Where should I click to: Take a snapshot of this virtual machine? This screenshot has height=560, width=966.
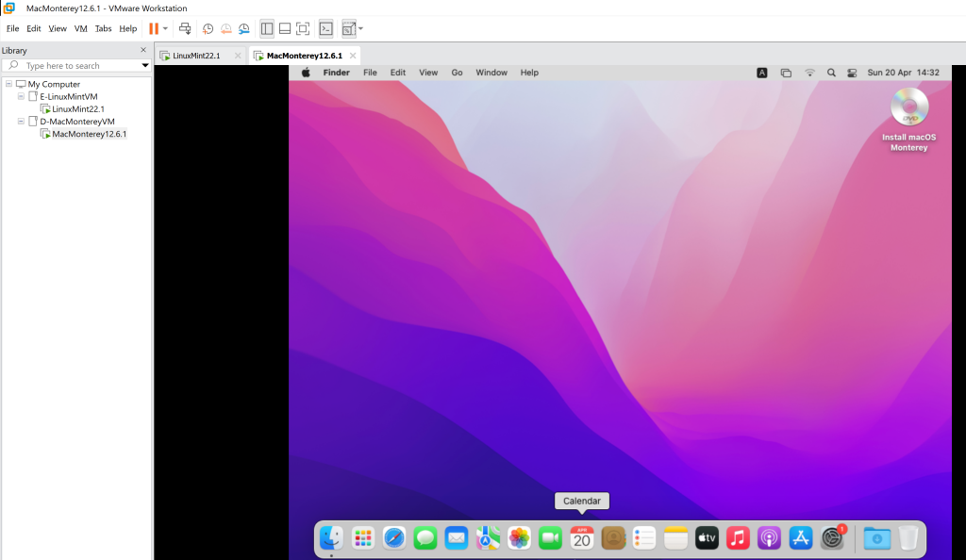point(208,28)
